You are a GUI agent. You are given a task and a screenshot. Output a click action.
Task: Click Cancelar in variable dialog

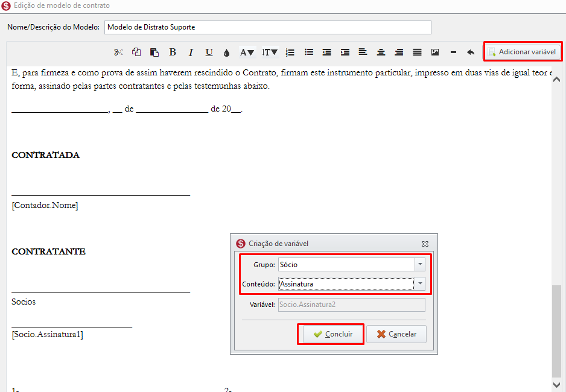pos(396,334)
